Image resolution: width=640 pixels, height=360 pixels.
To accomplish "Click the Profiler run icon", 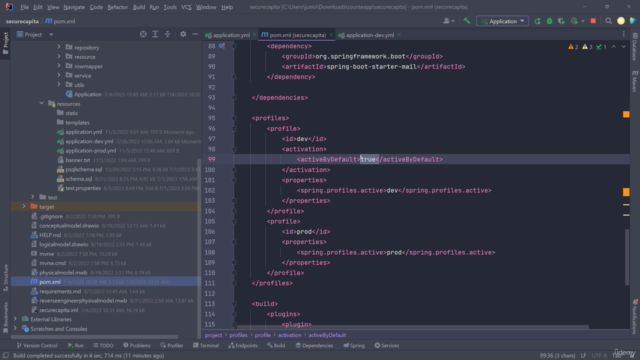I will [575, 21].
